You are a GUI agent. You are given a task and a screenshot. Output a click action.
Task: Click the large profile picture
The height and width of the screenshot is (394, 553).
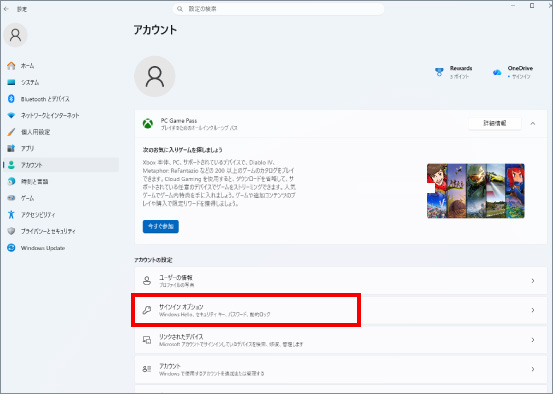click(154, 76)
